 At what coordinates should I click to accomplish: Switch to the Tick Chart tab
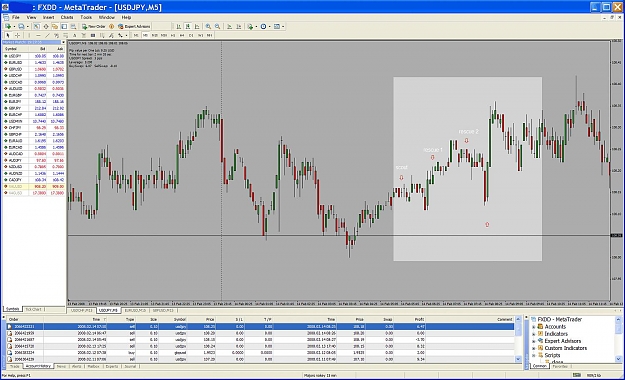click(33, 309)
